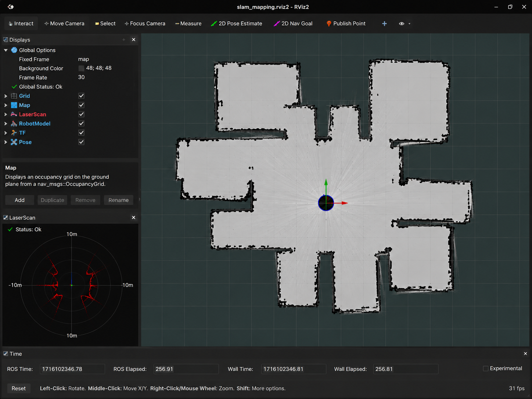Toggle the Pose display checkbox

tap(81, 142)
